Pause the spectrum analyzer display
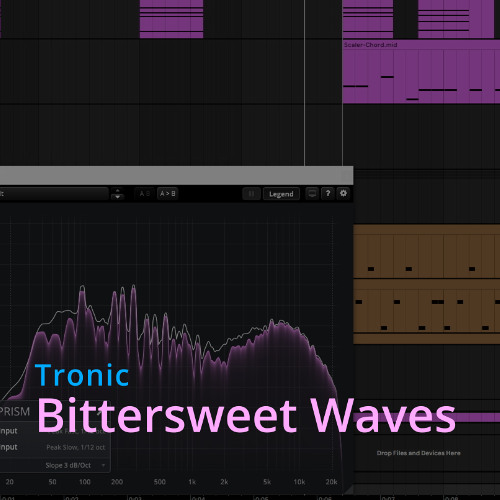Viewport: 500px width, 500px height. pos(251,194)
